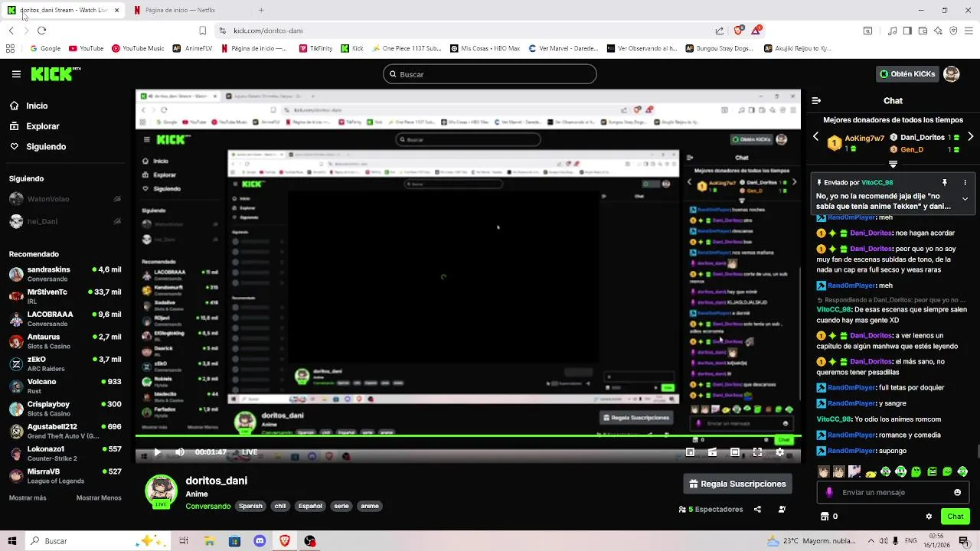
Task: Share the doritos_dani stream
Action: click(757, 509)
